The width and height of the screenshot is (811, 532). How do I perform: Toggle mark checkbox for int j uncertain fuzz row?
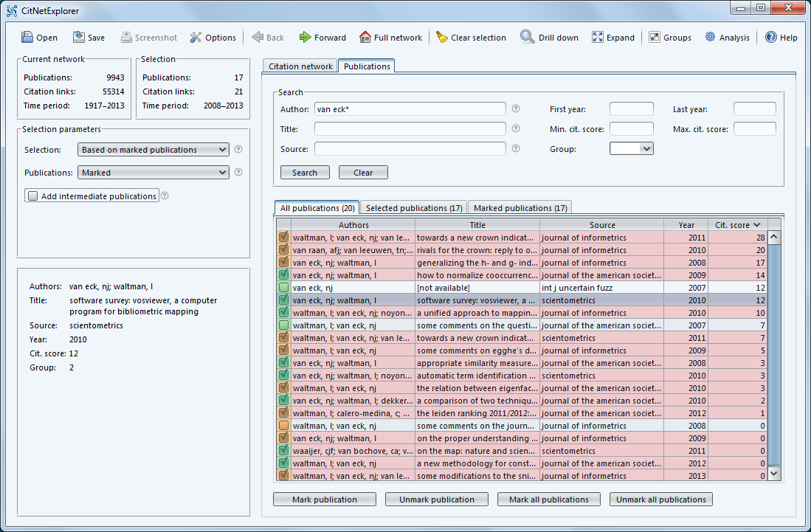tap(283, 288)
